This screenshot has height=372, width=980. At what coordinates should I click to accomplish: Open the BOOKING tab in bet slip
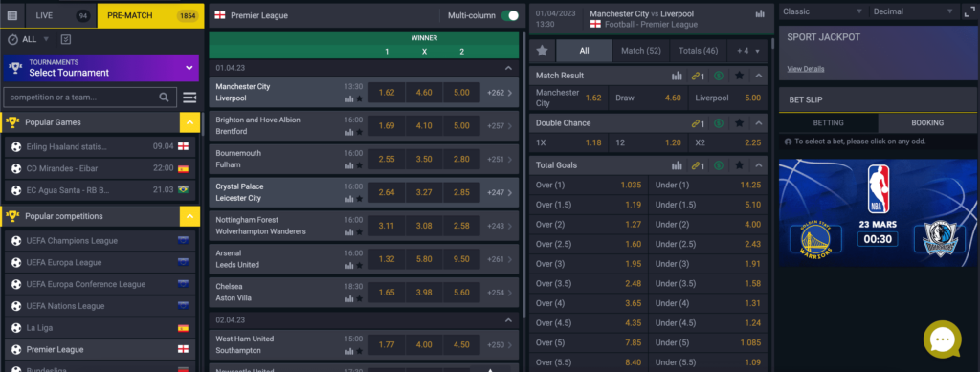pos(927,123)
